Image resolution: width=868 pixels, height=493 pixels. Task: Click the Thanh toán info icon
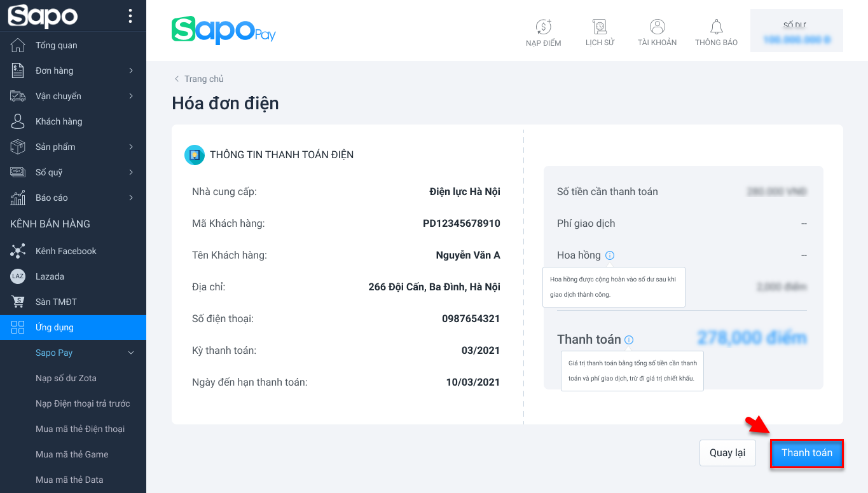click(629, 340)
